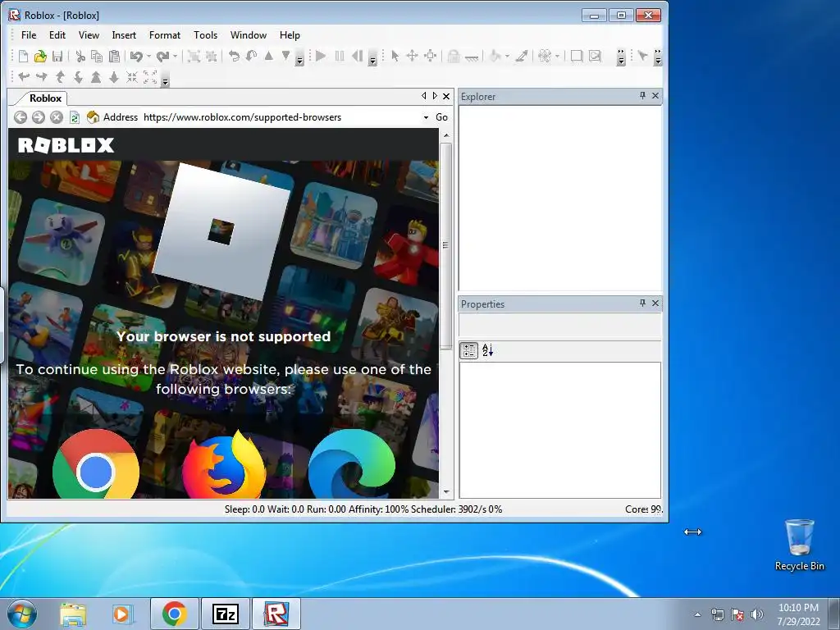Screen dimensions: 840x630
Task: Click the Ungroup selection icon
Action: (211, 56)
